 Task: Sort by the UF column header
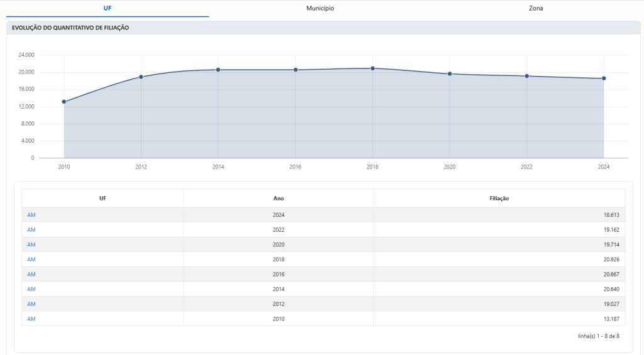[x=103, y=199]
